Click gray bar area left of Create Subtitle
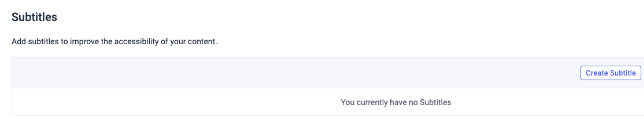The width and height of the screenshot is (644, 126). pyautogui.click(x=295, y=73)
